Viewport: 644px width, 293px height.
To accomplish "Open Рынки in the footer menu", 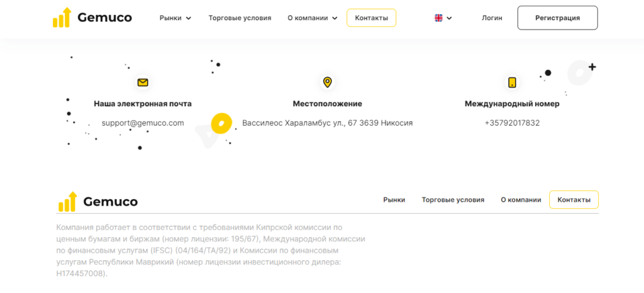I will pyautogui.click(x=394, y=200).
